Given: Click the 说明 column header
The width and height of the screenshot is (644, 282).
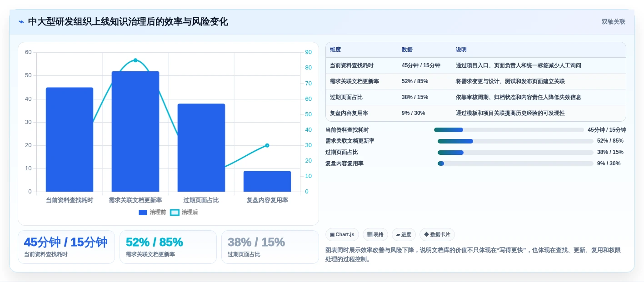Looking at the screenshot, I should coord(461,49).
